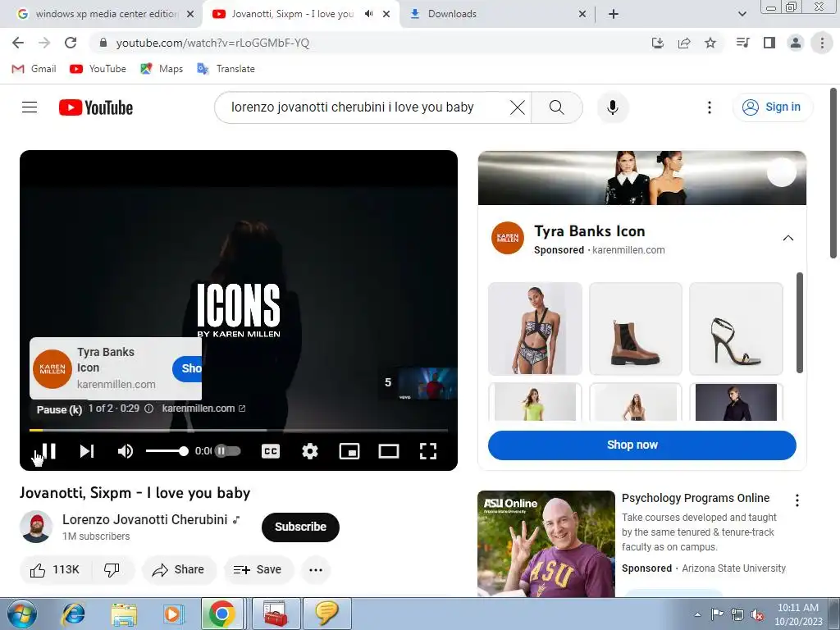Viewport: 840px width, 630px height.
Task: Open Windows Explorer folder in taskbar
Action: click(x=124, y=614)
